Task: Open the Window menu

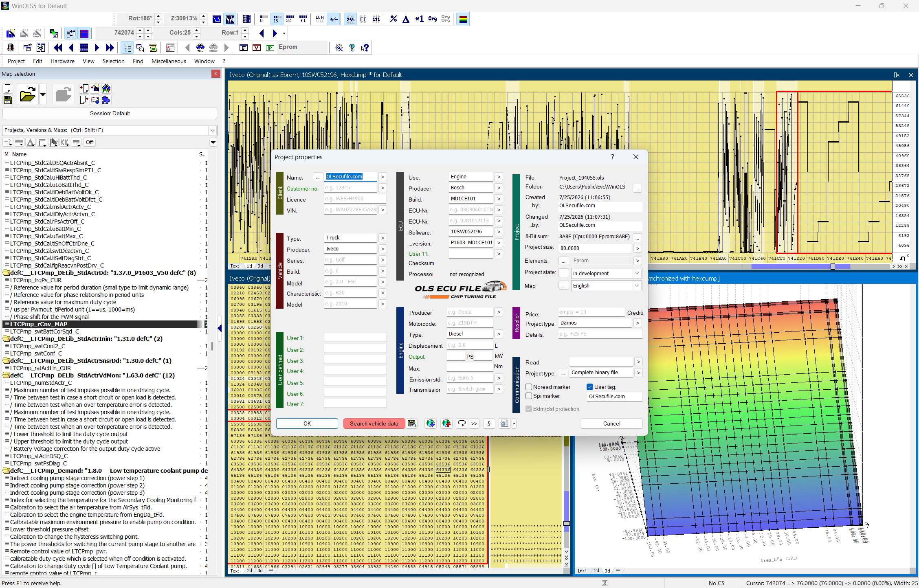Action: pos(204,61)
